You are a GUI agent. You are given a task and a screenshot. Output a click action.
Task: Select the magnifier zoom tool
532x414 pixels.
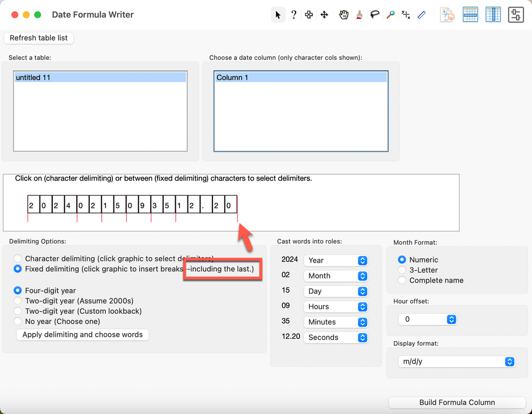tap(390, 14)
